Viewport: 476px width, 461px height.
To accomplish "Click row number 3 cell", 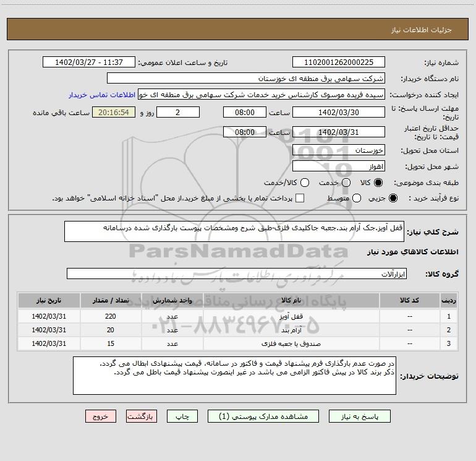I will tap(449, 343).
